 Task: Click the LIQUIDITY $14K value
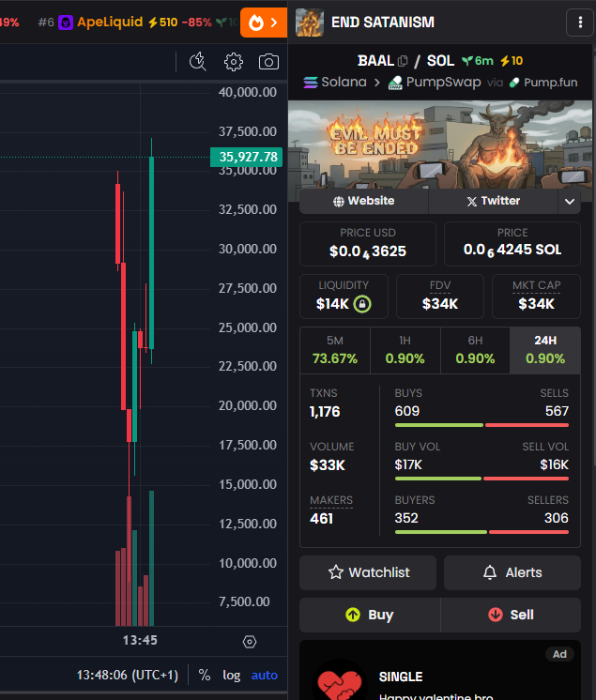[332, 304]
